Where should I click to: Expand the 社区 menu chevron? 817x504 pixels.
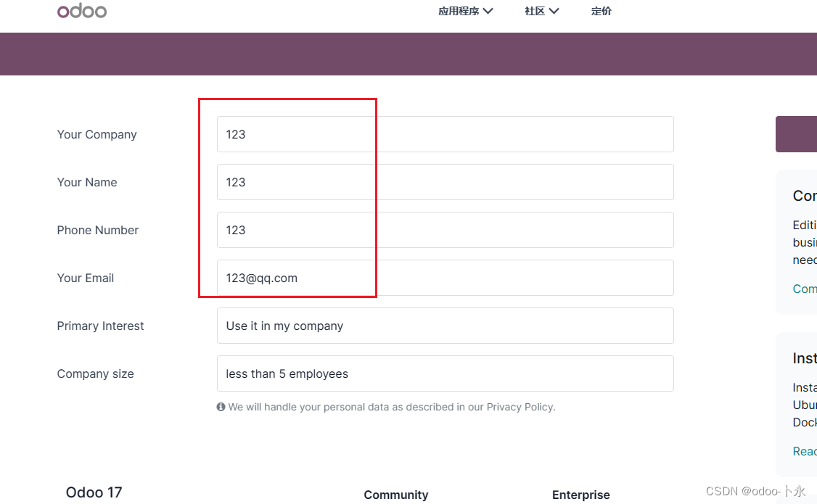[x=554, y=11]
